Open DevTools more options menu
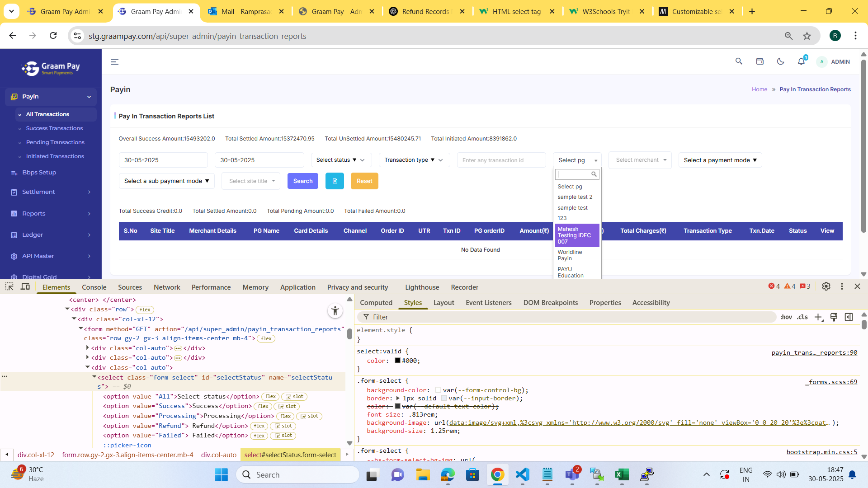 (842, 286)
